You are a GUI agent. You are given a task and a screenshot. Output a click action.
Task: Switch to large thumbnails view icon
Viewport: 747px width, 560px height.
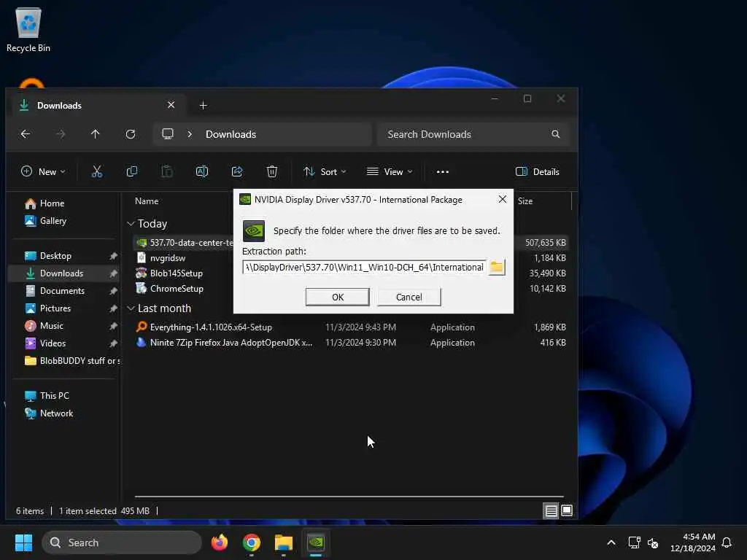[x=567, y=511]
